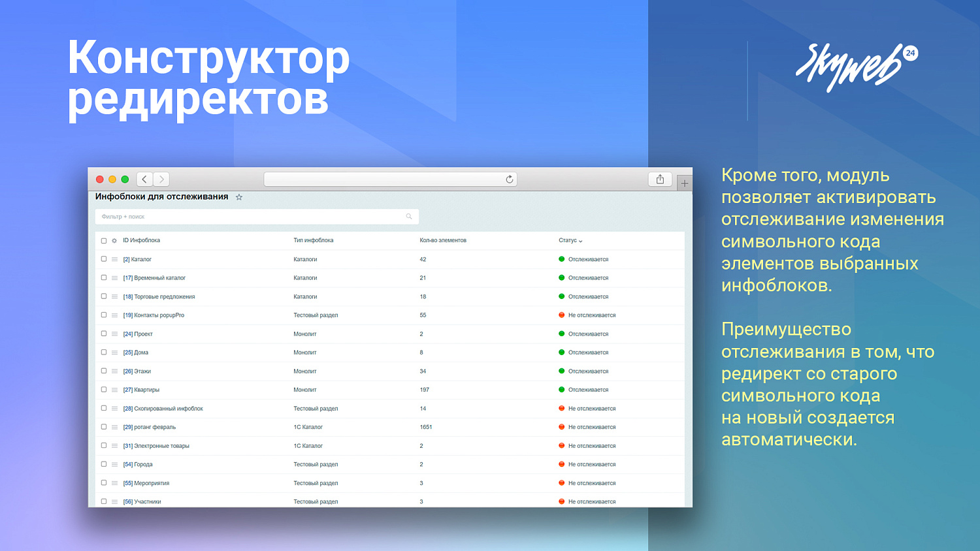Reload the page via the refresh icon

509,179
